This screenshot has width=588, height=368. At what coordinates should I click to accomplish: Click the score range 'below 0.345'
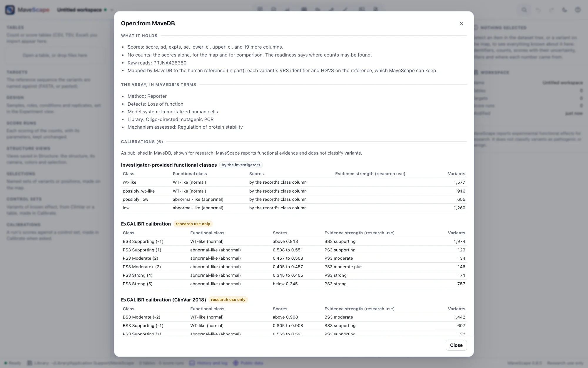[285, 284]
